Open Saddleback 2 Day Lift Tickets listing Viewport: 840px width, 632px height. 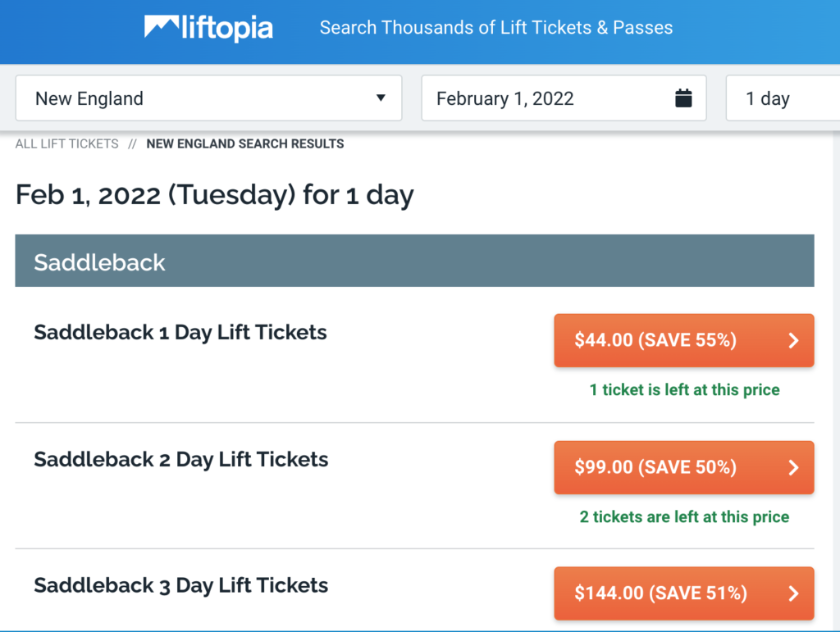point(180,459)
